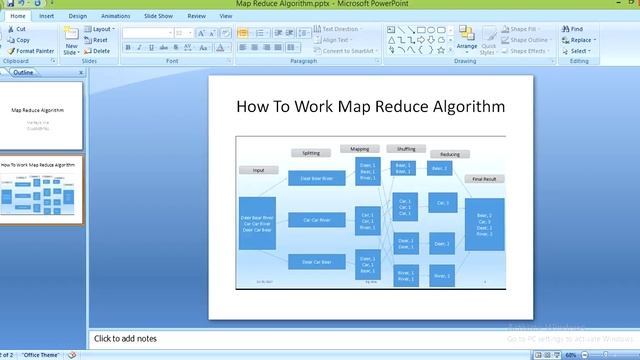Click the zoom out minus button

coord(585,355)
